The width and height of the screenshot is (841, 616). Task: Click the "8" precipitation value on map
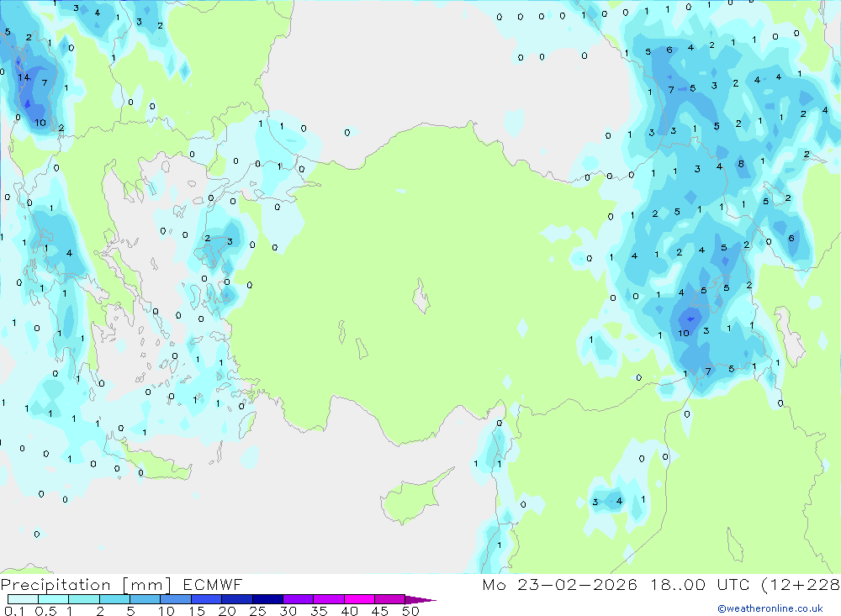741,164
